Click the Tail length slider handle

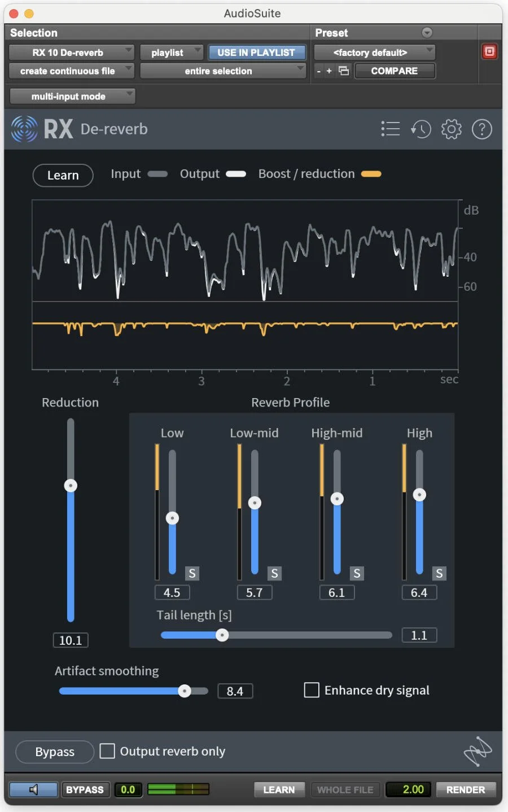222,635
